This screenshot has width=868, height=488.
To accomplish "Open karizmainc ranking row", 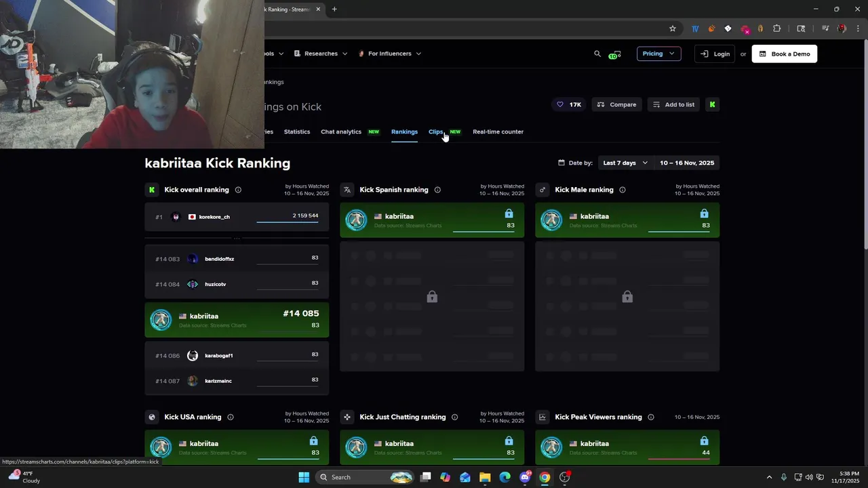I will coord(237,381).
